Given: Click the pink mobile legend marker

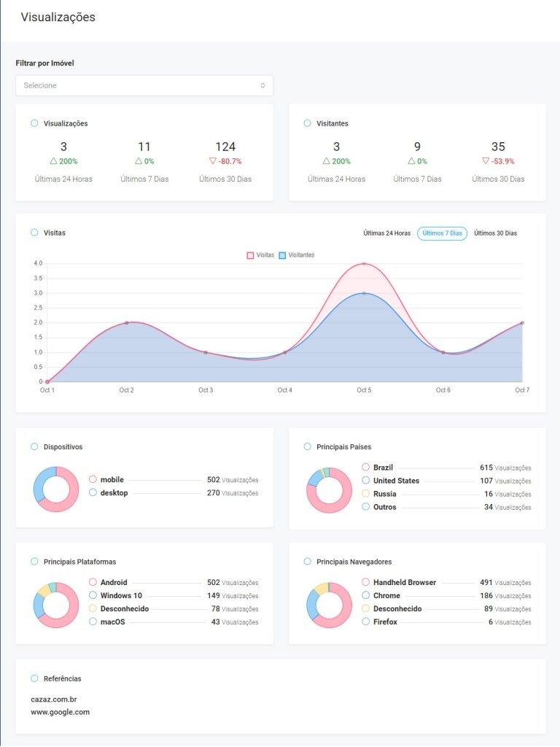Looking at the screenshot, I should pos(93,479).
